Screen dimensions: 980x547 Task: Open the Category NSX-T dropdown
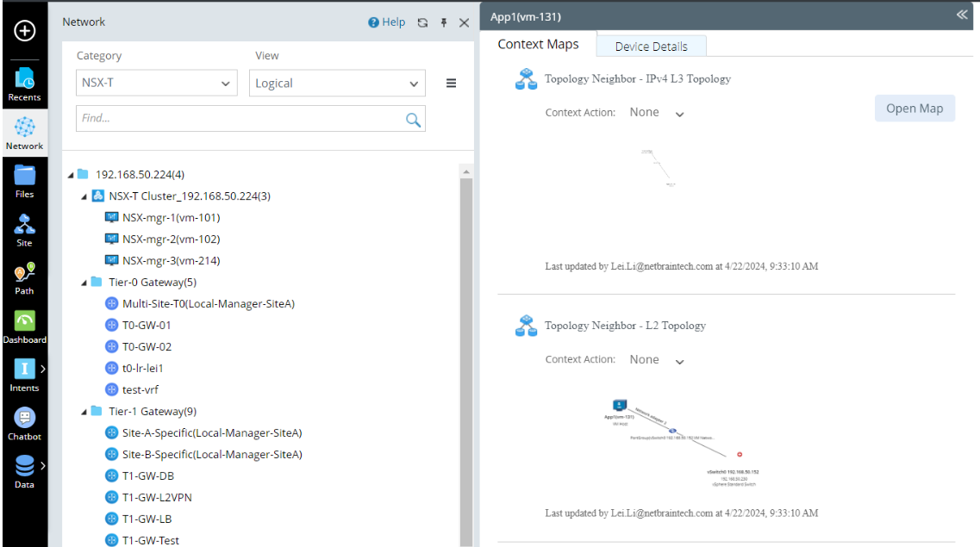coord(157,84)
